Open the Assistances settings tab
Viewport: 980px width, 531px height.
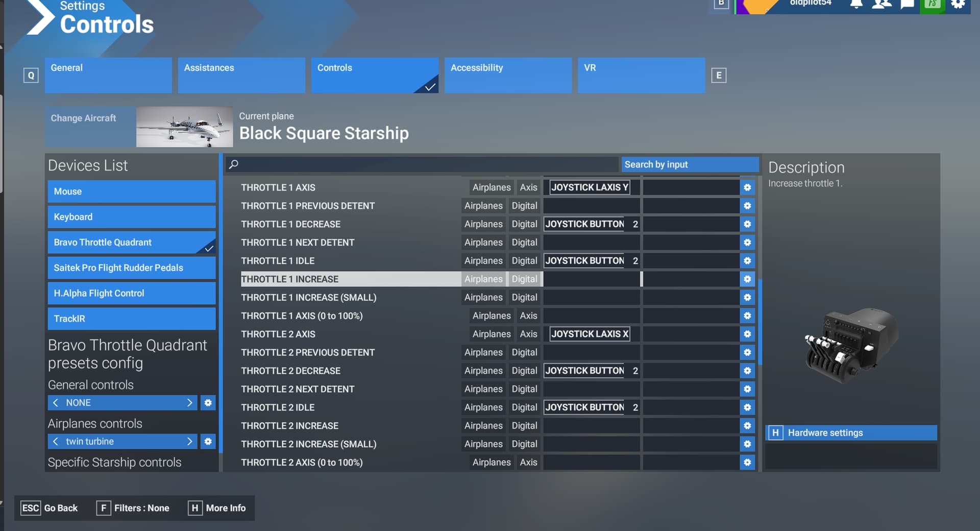pyautogui.click(x=241, y=75)
